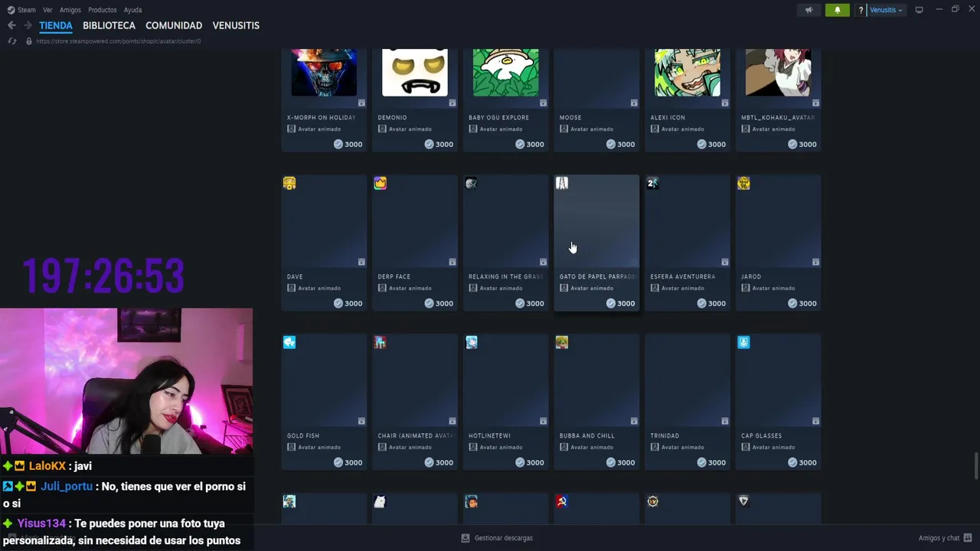980x551 pixels.
Task: Click the game icon on Dave card
Action: tap(289, 183)
